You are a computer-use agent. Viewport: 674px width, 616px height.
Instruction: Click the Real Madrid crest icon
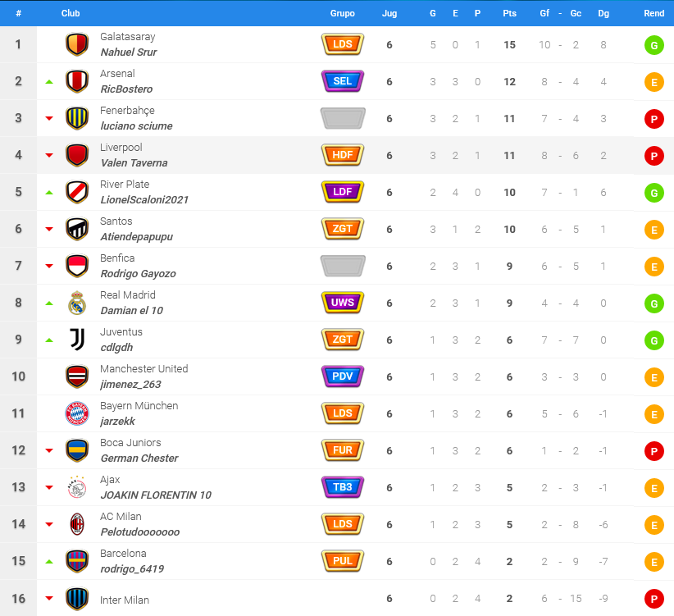click(x=77, y=303)
